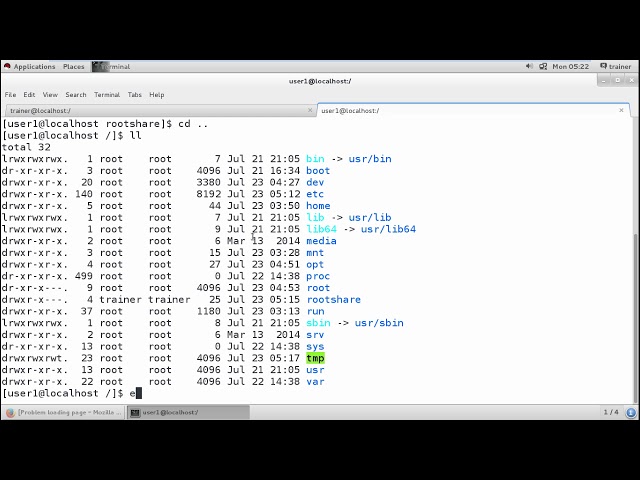Open the Help menu
This screenshot has height=480, width=640.
coord(156,95)
